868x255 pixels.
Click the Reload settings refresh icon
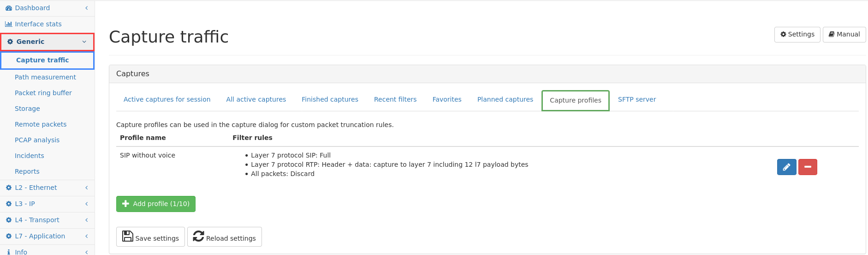199,237
